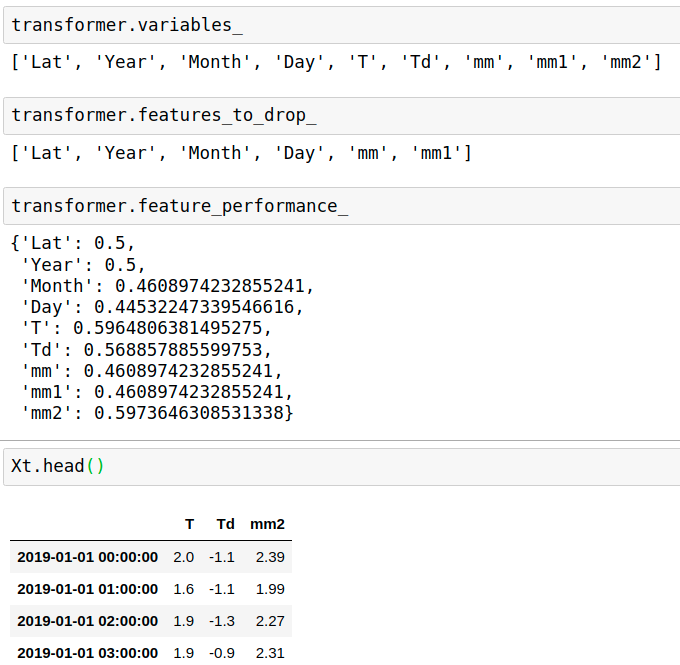
Task: Click the transformer.variables_ code cell
Action: pos(340,25)
